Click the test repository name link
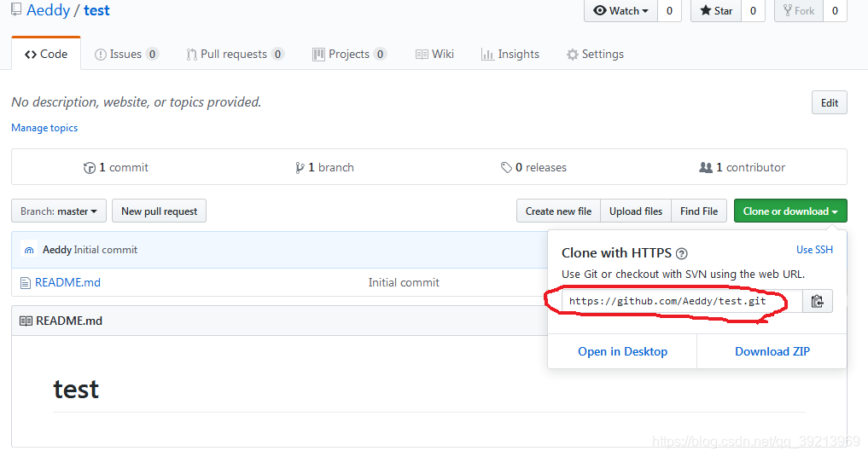The height and width of the screenshot is (457, 868). coord(97,10)
